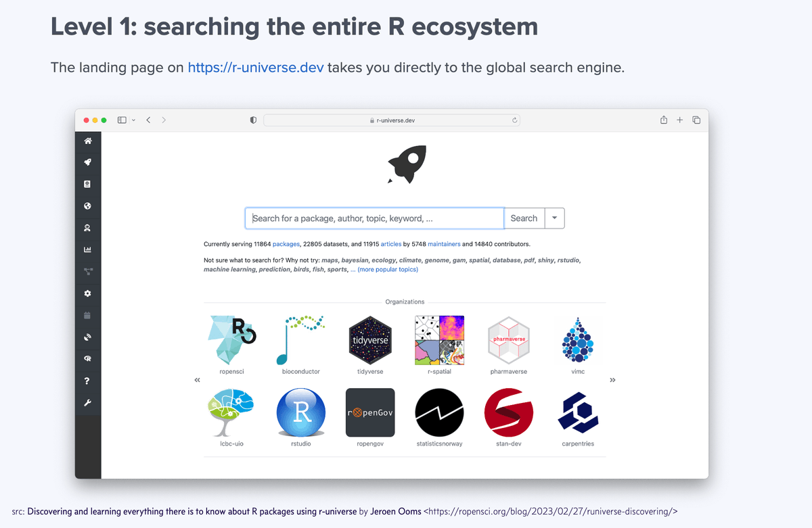This screenshot has height=528, width=812.
Task: Select the ecology topic suggestion
Action: click(384, 260)
